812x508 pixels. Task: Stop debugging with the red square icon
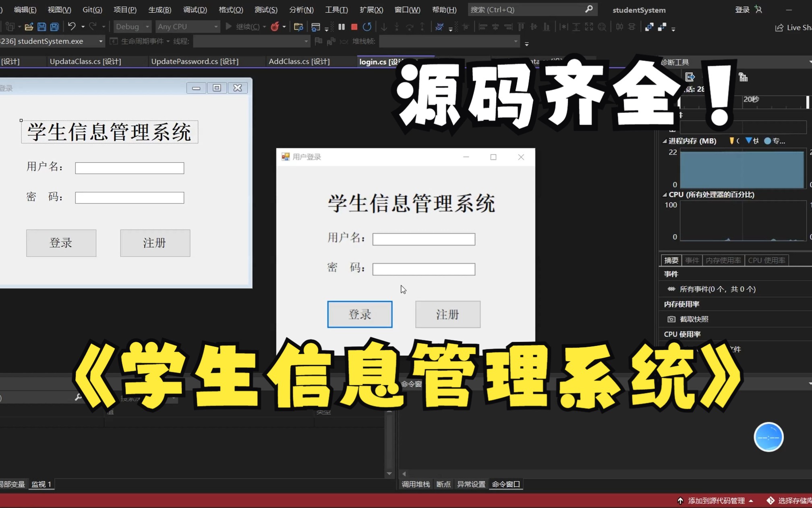pos(354,27)
